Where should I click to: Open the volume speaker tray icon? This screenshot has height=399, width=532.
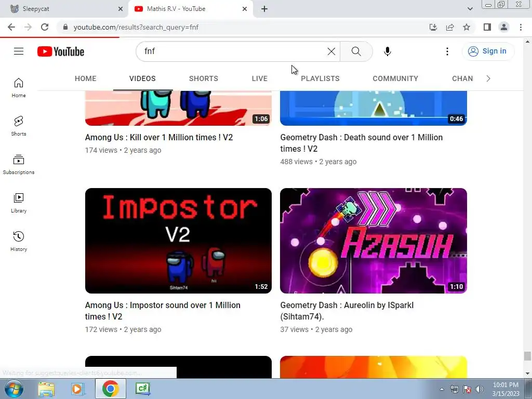click(x=480, y=389)
